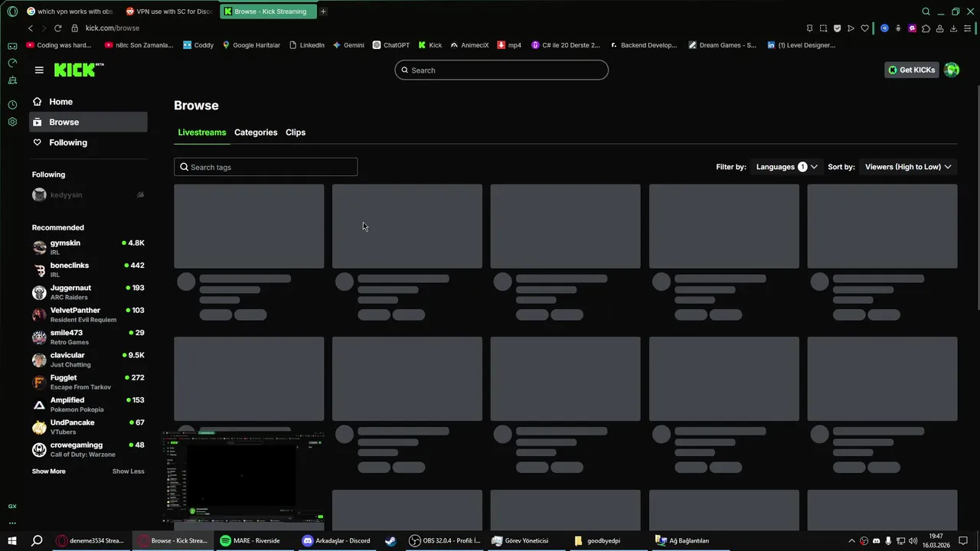Screen dimensions: 980x551
Task: Open boneclinks IRL channel
Action: pos(88,269)
